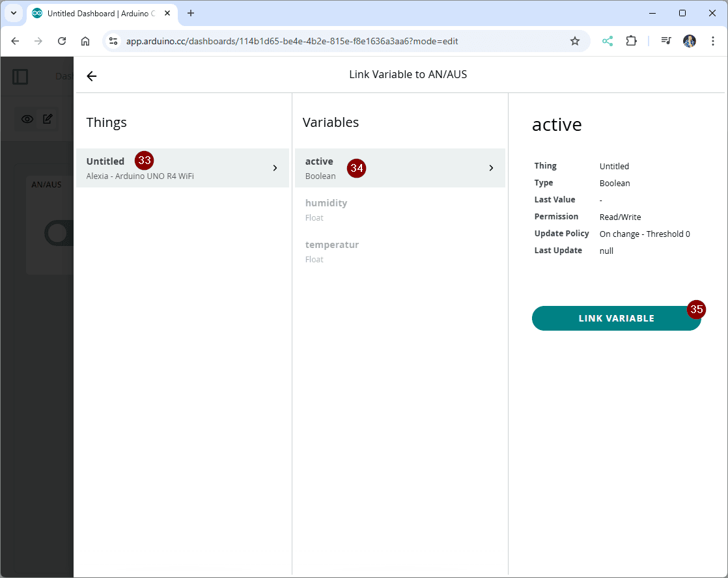Open the tab search dropdown arrow
This screenshot has height=578, width=728.
click(x=13, y=13)
